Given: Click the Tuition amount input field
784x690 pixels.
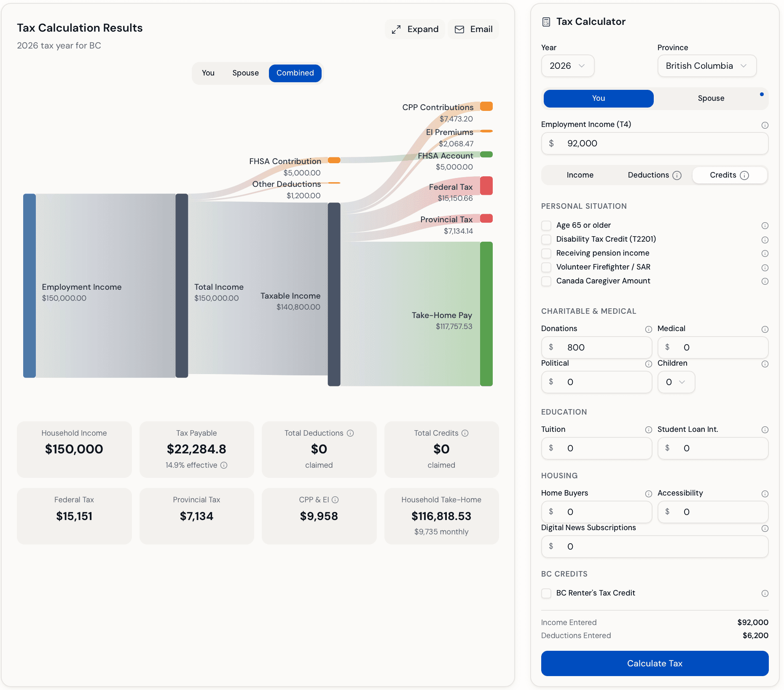Looking at the screenshot, I should (x=596, y=448).
